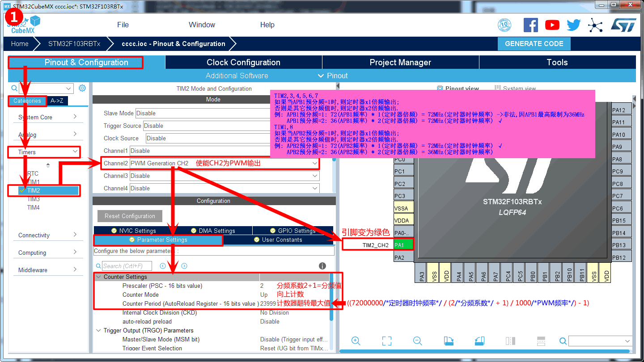Rotate the chip view clockwise

[x=449, y=341]
